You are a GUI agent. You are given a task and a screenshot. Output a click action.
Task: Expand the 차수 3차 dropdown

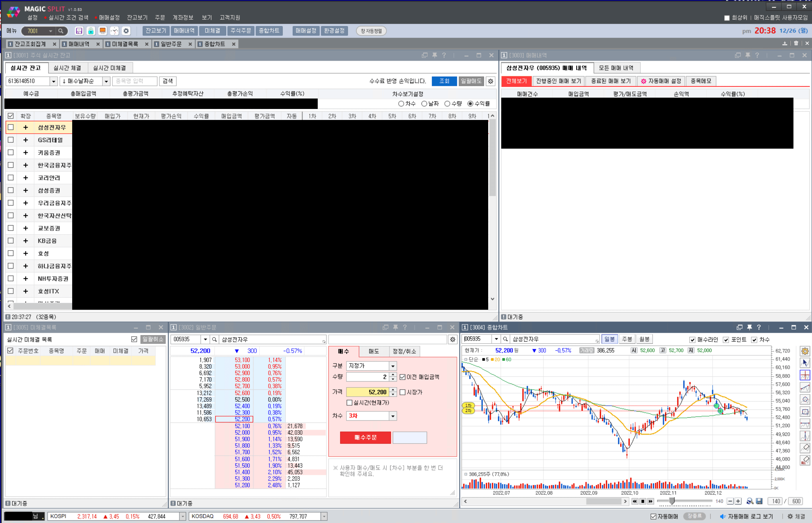pos(393,416)
